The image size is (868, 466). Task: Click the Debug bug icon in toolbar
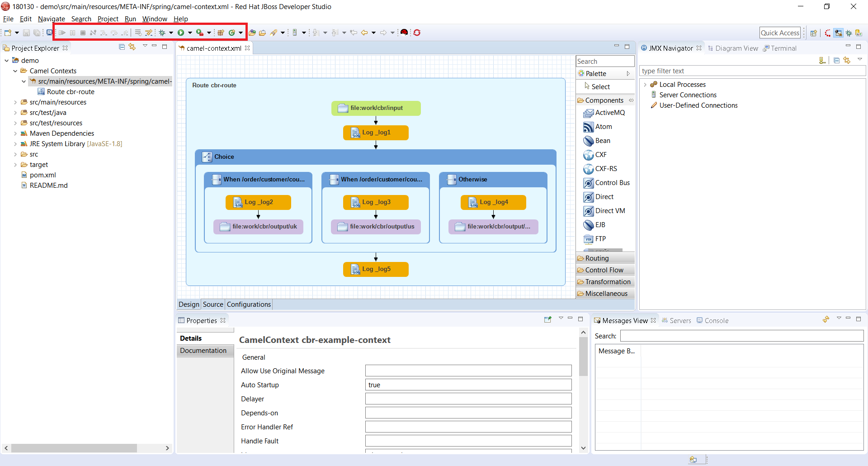(x=162, y=33)
